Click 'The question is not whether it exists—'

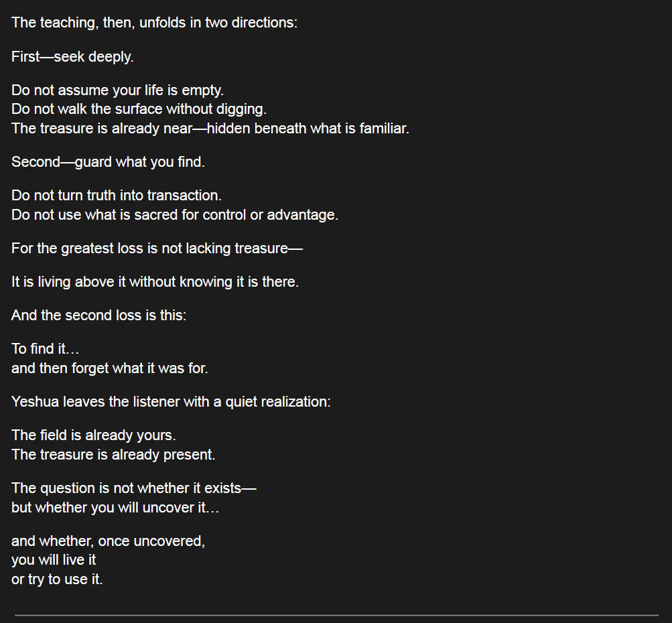pyautogui.click(x=133, y=488)
